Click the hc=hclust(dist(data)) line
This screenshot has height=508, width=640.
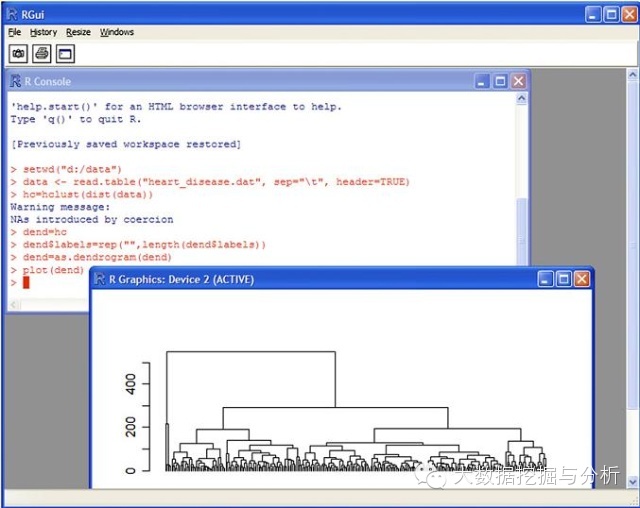pos(82,195)
